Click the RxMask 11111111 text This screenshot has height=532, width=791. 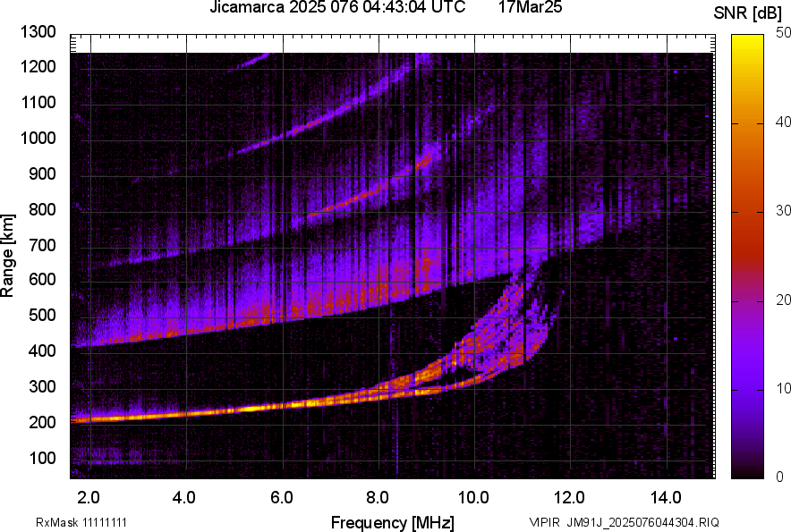(x=81, y=522)
